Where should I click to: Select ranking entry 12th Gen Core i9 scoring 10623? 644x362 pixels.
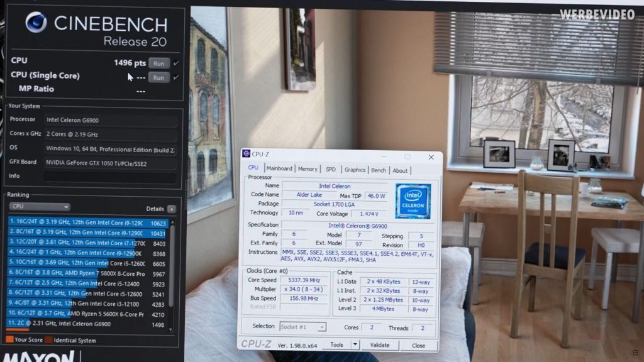(88, 222)
